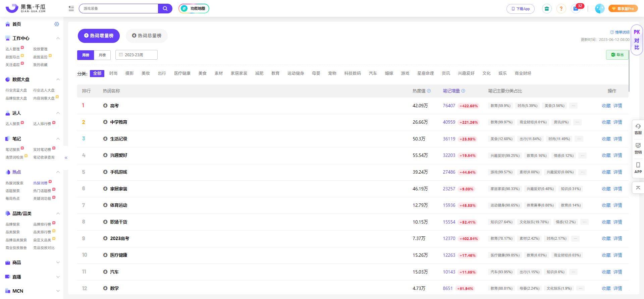The height and width of the screenshot is (299, 644).
Task: Open 品牌排行榜 in sidebar
Action: [42, 224]
